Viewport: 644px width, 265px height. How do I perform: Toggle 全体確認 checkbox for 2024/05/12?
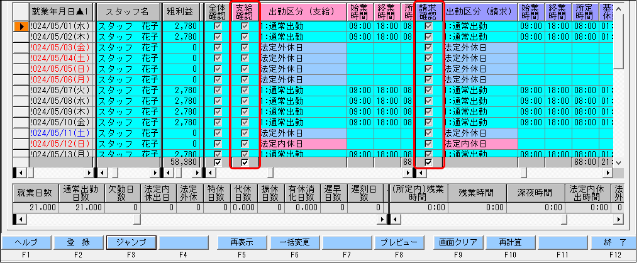pyautogui.click(x=218, y=144)
